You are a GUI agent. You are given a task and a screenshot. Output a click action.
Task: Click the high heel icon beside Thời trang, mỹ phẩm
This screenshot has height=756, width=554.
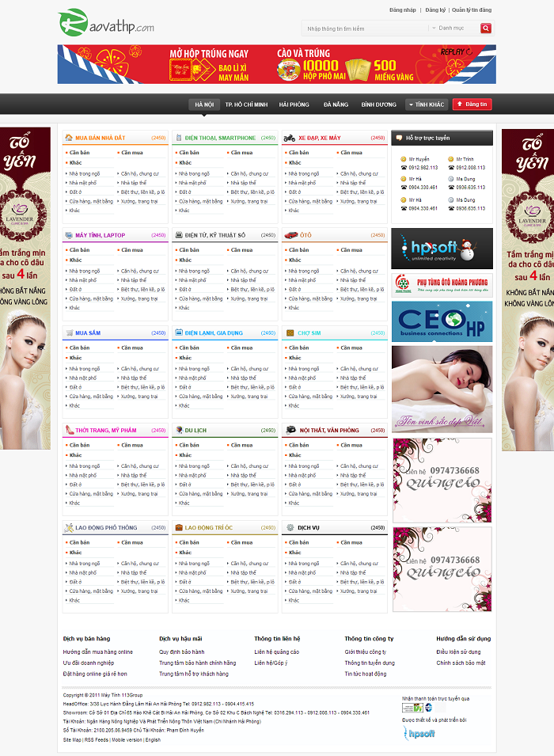point(70,431)
